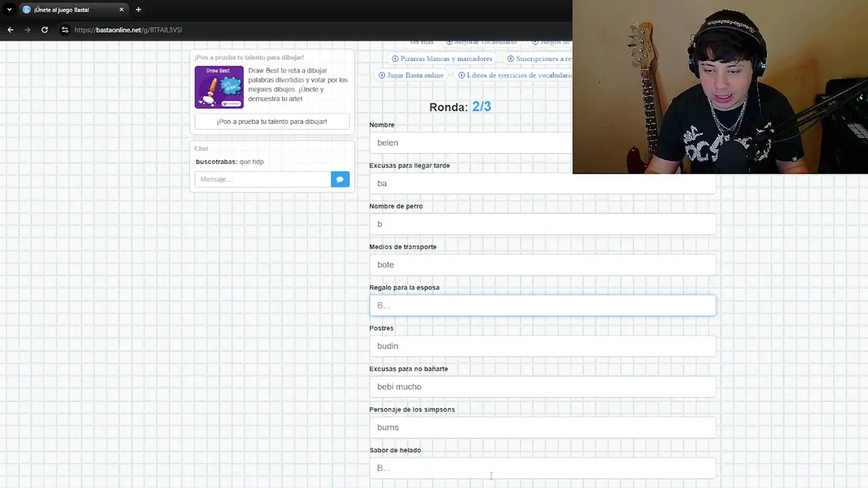868x488 pixels.
Task: Close the '¡Únete al juego Basta!' tab
Action: pyautogui.click(x=121, y=9)
